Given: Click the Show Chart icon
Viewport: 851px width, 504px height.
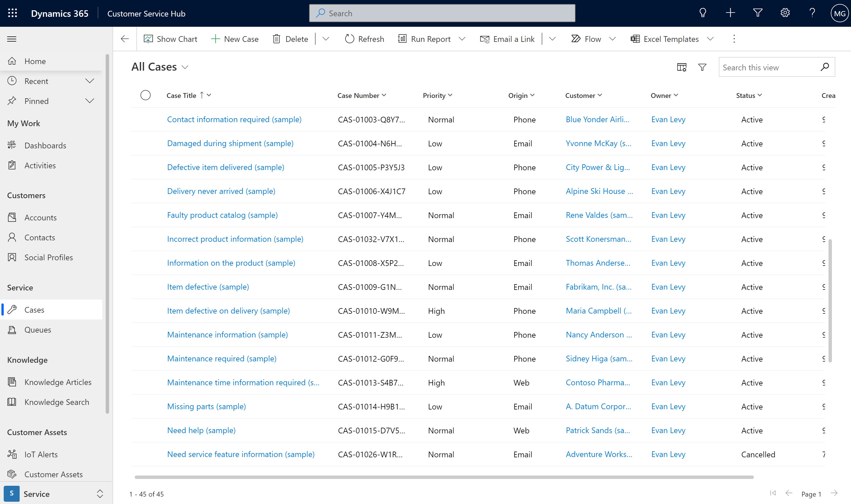Looking at the screenshot, I should pyautogui.click(x=148, y=38).
